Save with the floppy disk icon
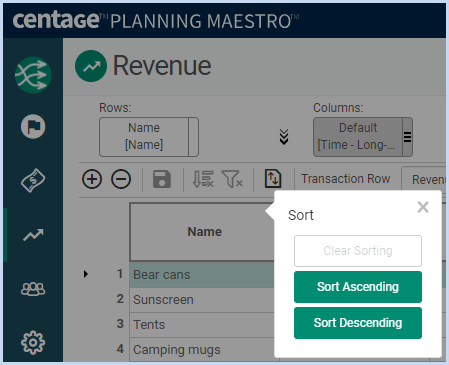449x365 pixels. (x=162, y=179)
